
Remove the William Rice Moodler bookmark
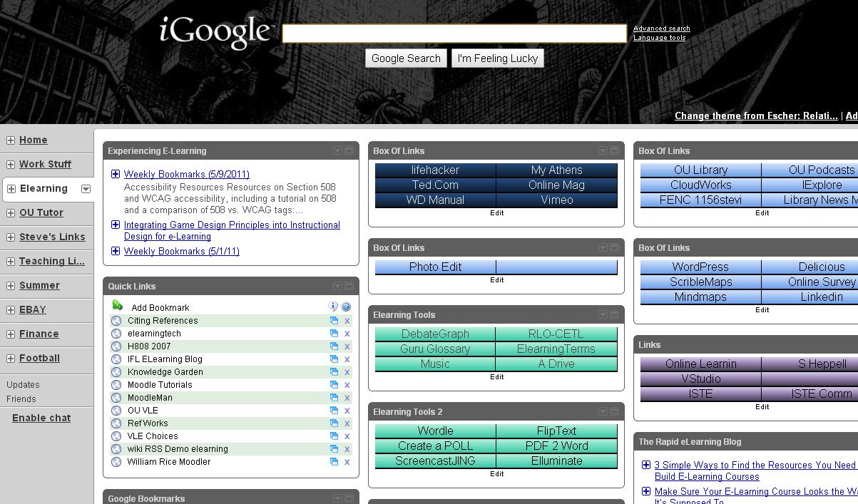tap(347, 462)
